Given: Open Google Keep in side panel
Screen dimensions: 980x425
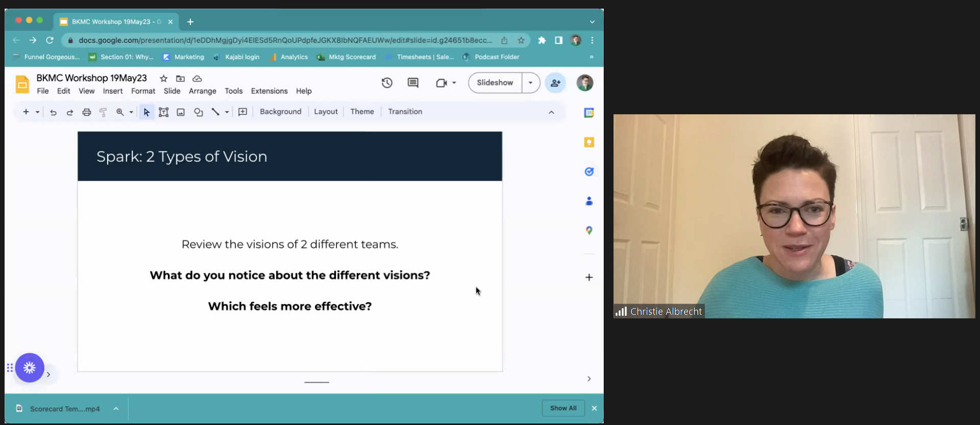Looking at the screenshot, I should click(589, 142).
